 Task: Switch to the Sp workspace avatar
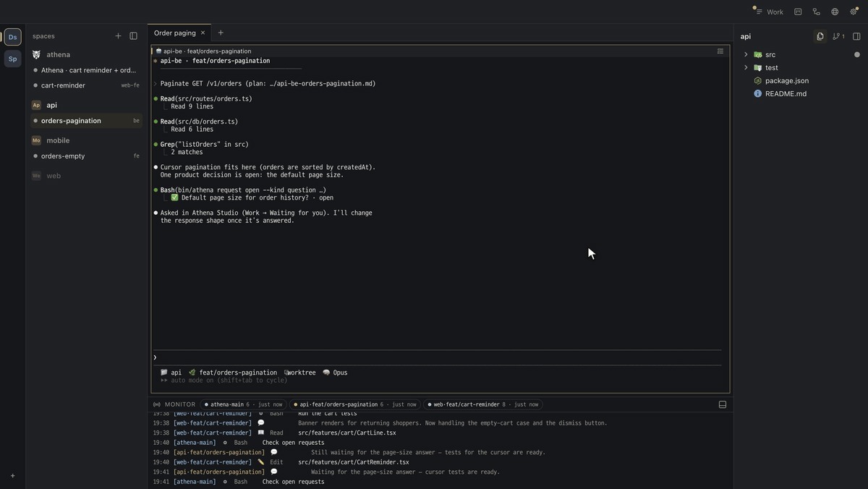pos(13,59)
